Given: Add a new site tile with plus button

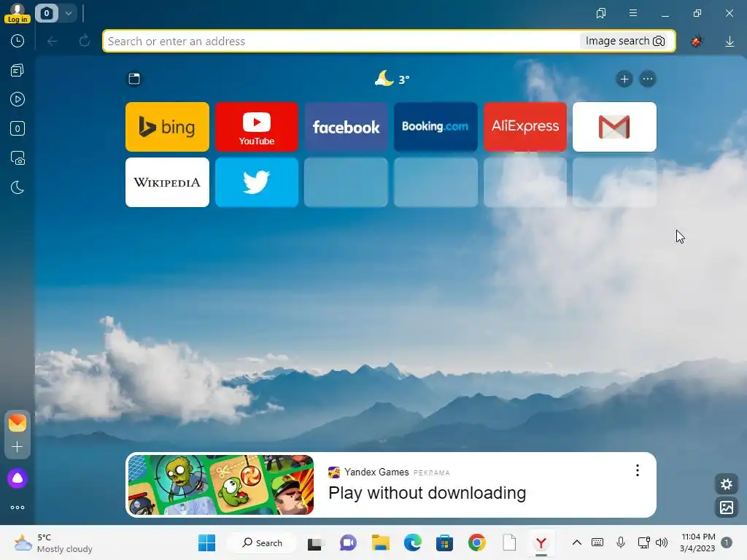Looking at the screenshot, I should 624,79.
